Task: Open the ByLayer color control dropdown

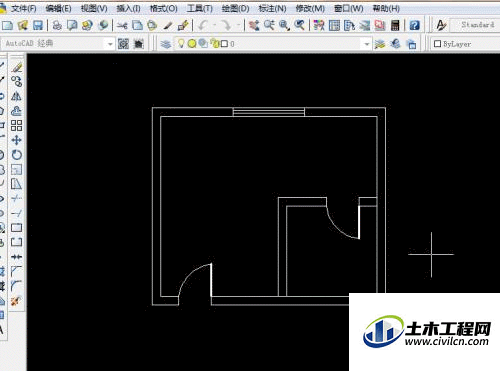Action: tap(466, 44)
